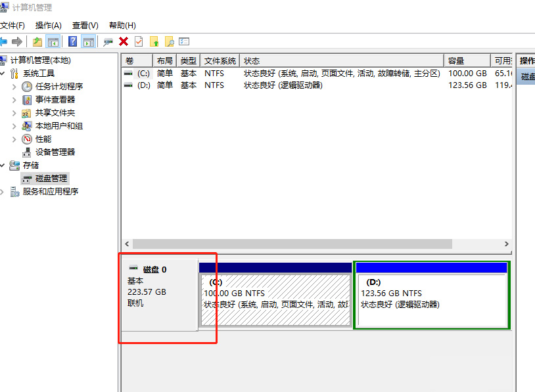Click the checkmark properties toolbar icon
Screen dimensions: 535x392
pyautogui.click(x=139, y=41)
